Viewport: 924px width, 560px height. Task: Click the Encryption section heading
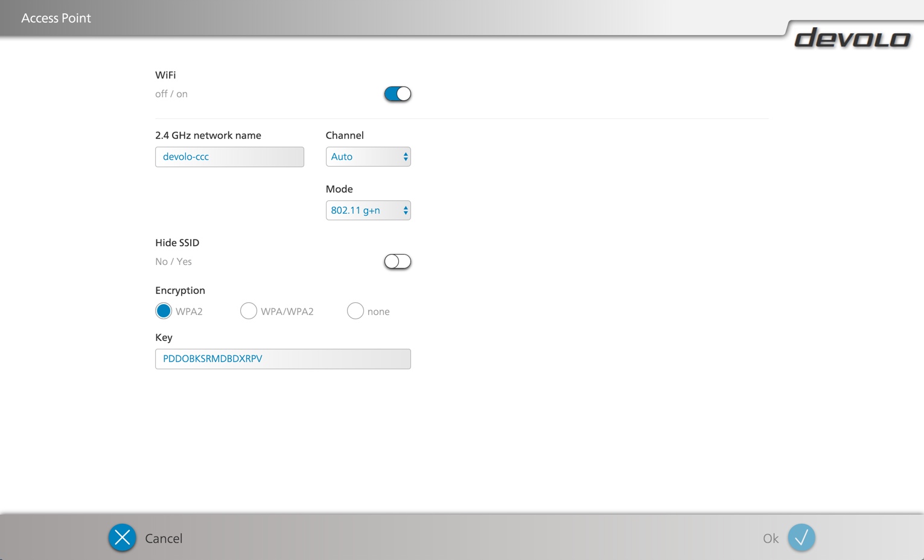tap(180, 290)
